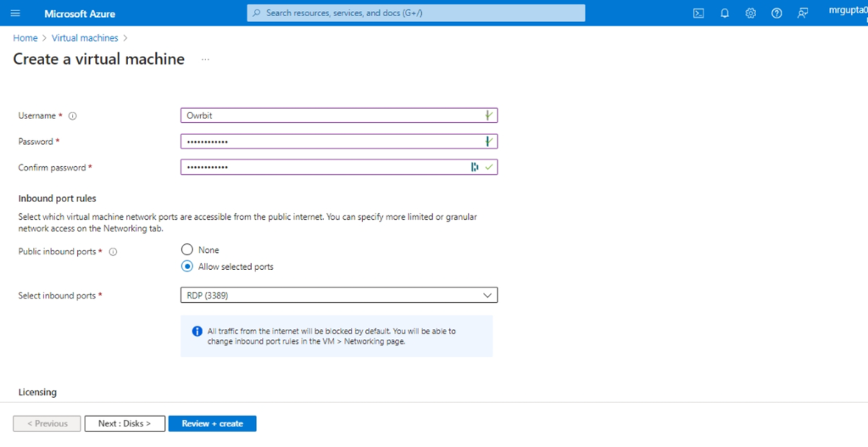This screenshot has height=447, width=868.
Task: Open the feedback icon in header
Action: (x=803, y=14)
